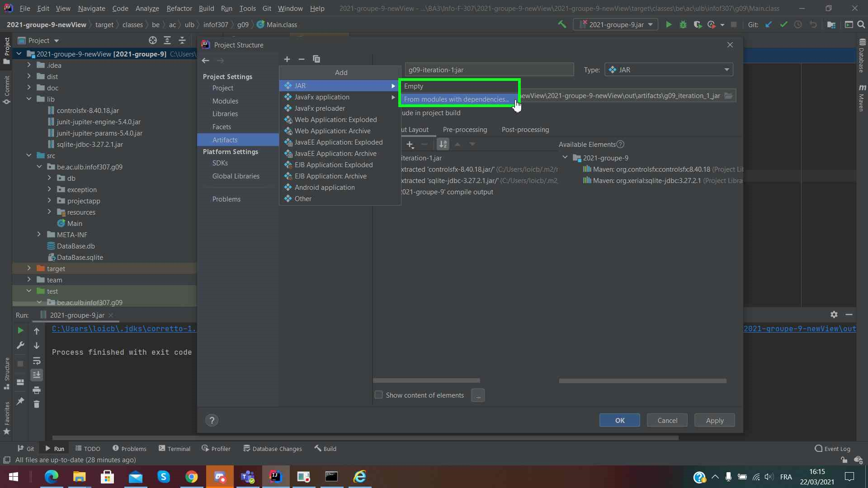This screenshot has height=488, width=868.
Task: Remove the selected artifact with the minus icon
Action: click(302, 59)
